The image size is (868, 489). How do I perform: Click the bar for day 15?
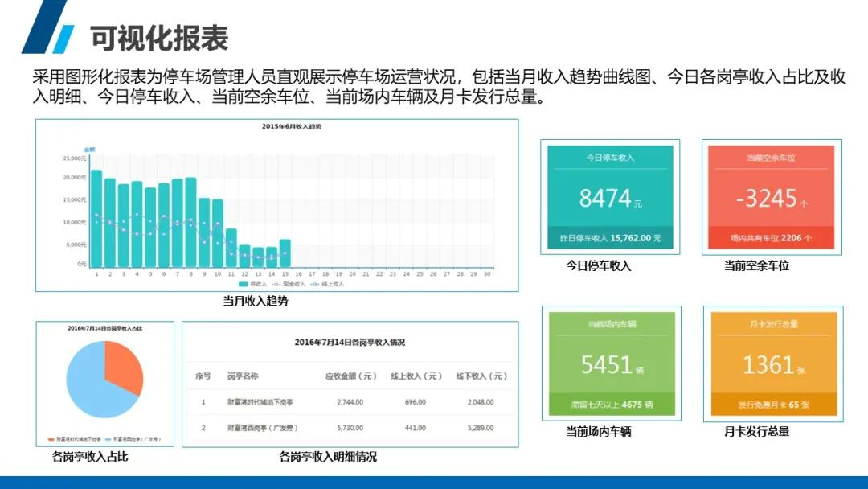point(285,253)
